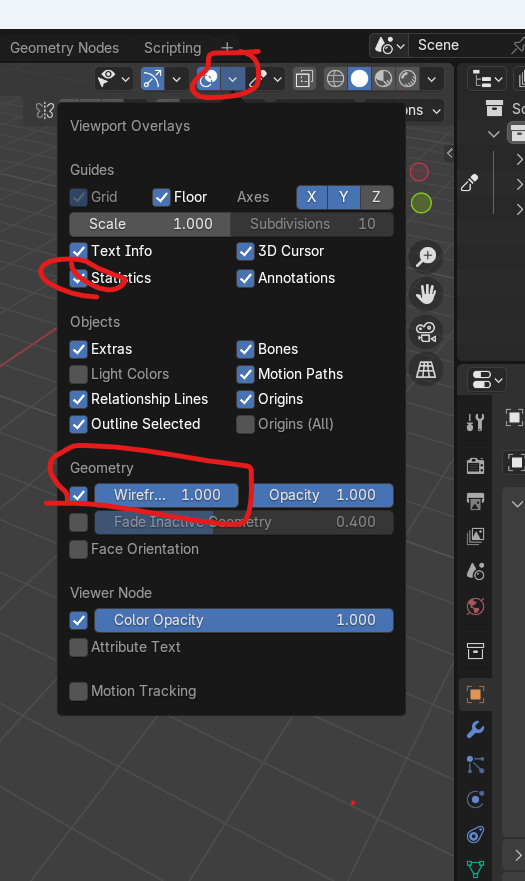Open the scene browse dropdown

[x=390, y=46]
